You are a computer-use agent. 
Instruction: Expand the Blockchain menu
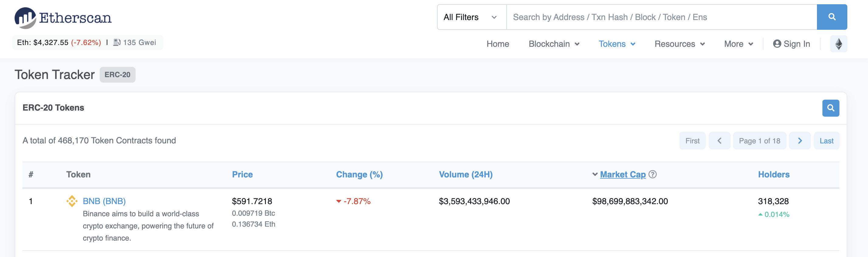554,44
